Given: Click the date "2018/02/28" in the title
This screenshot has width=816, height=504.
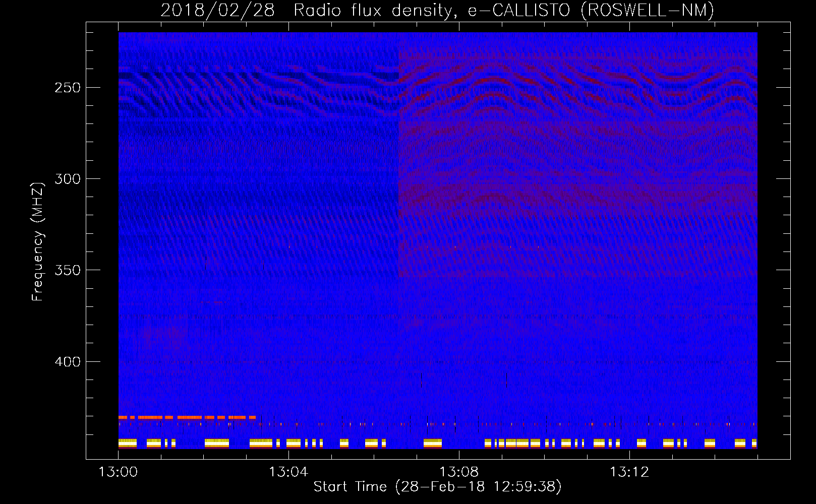Looking at the screenshot, I should click(x=217, y=11).
